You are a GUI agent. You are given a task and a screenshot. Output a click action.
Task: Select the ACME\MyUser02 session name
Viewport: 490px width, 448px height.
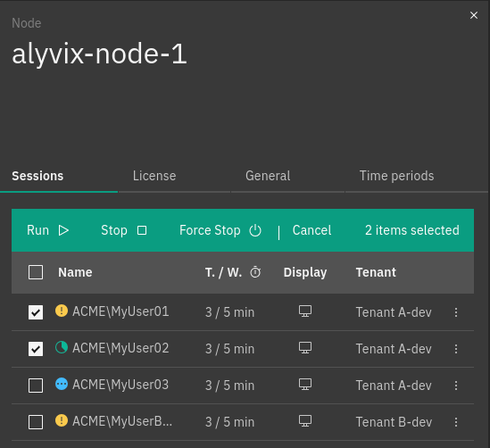(x=120, y=348)
